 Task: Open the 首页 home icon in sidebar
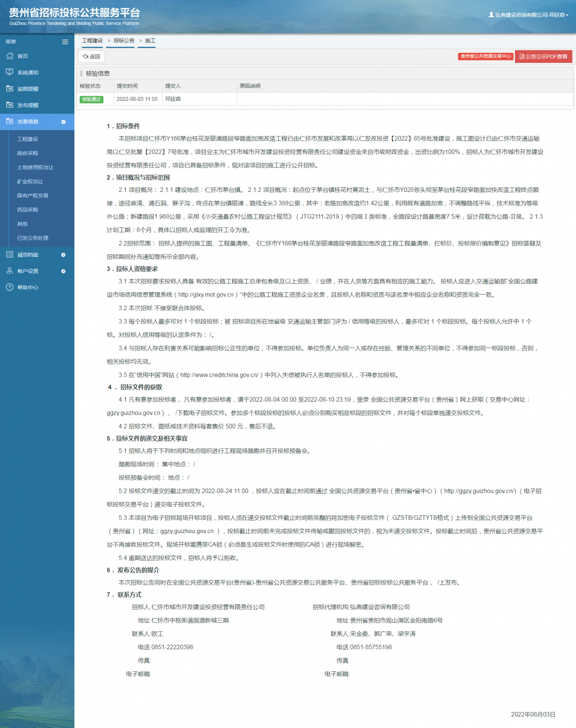click(x=10, y=56)
